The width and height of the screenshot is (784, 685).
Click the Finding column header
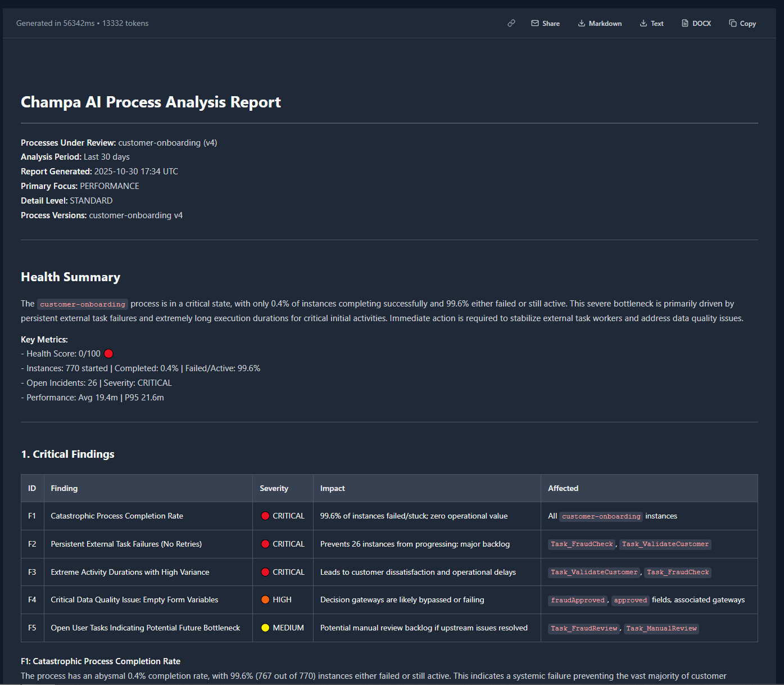coord(64,488)
